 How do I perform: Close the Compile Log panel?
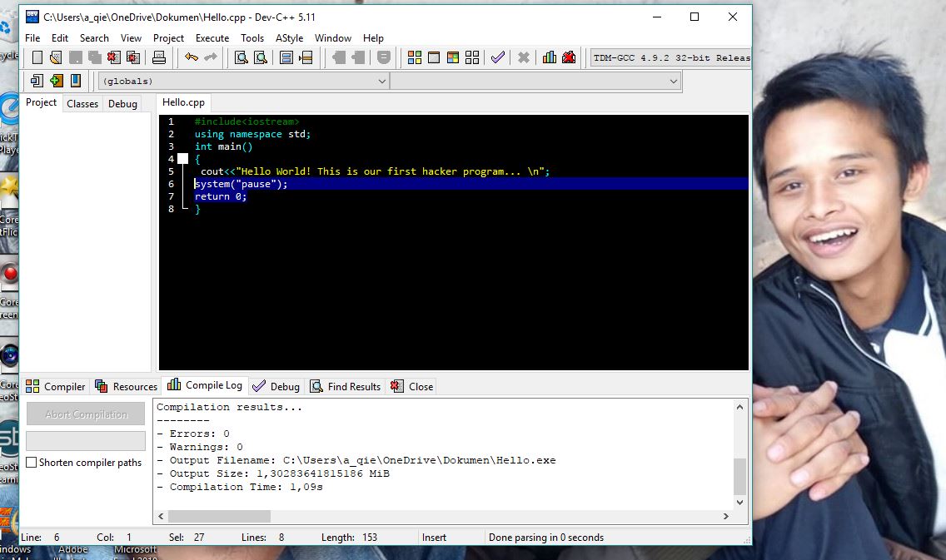click(414, 386)
